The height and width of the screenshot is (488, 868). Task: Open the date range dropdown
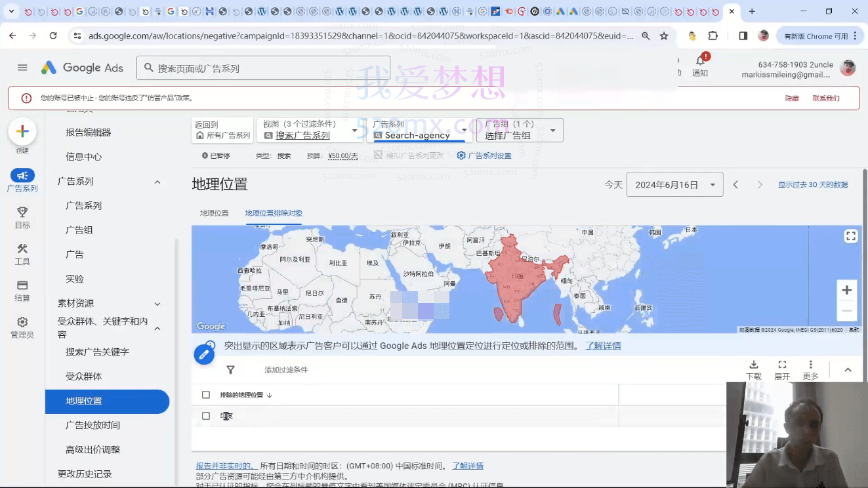pos(674,185)
